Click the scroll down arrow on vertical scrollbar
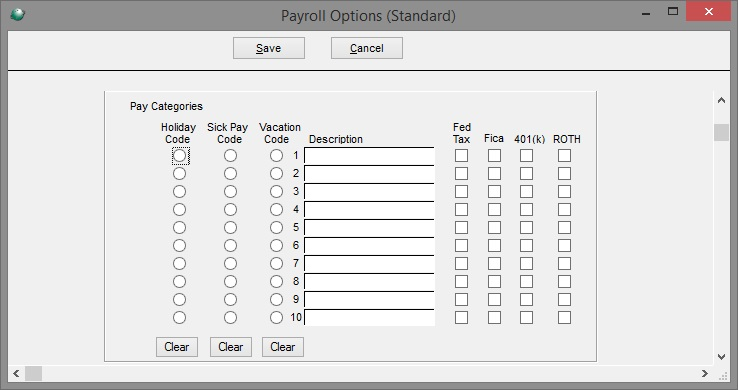 (x=721, y=357)
